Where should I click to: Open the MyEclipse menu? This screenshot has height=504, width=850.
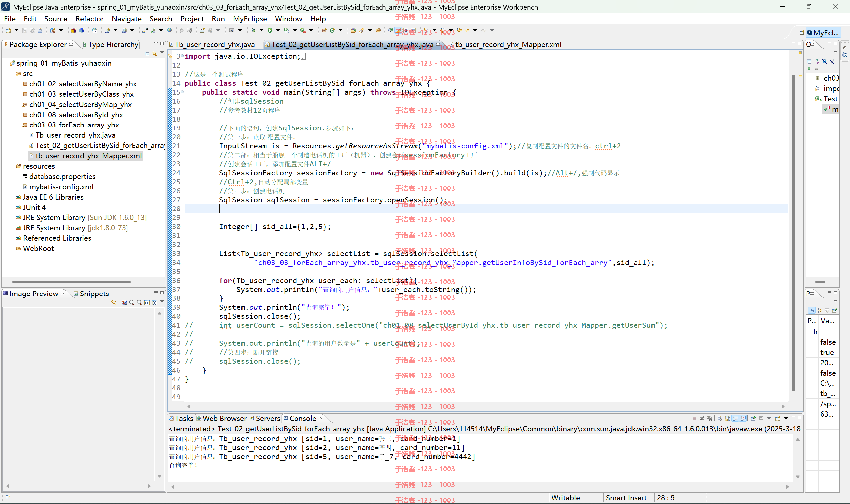(x=250, y=19)
